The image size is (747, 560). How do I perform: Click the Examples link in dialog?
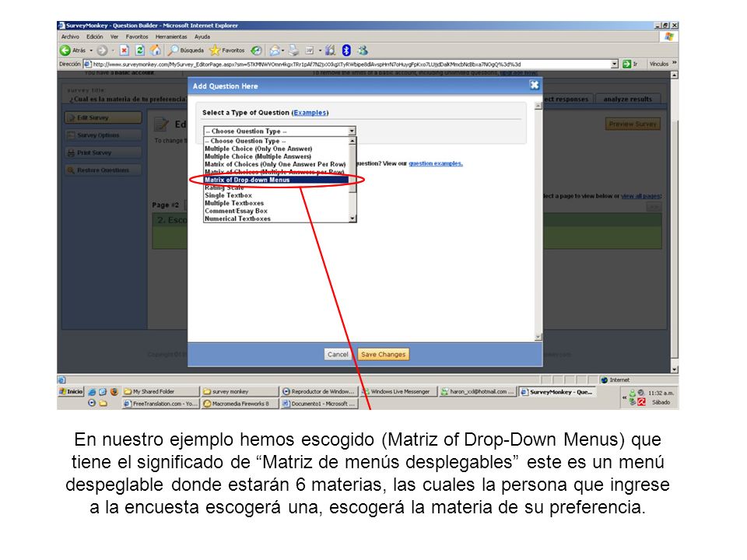click(310, 112)
